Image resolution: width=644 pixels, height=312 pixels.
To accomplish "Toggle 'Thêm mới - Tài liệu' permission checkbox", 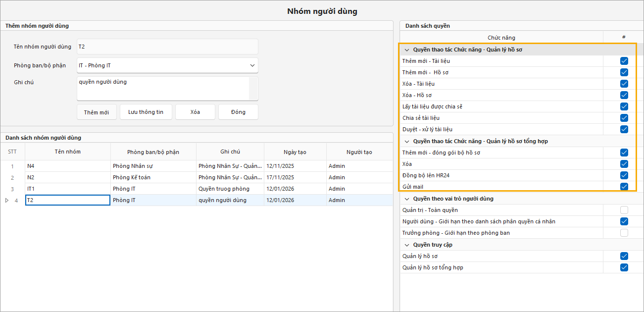I will coord(624,61).
